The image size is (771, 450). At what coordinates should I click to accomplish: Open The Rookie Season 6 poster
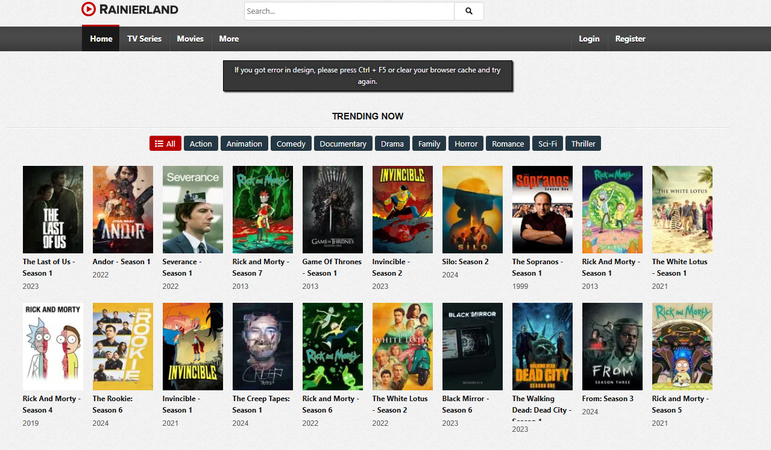pos(122,346)
